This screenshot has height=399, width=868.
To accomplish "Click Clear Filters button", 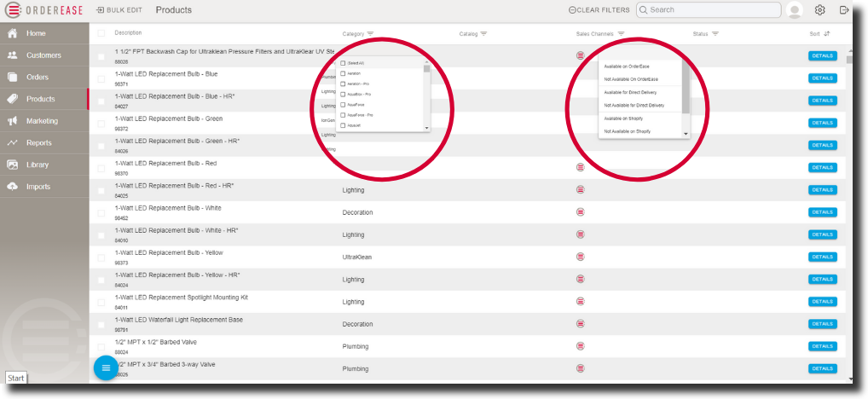I will 599,10.
